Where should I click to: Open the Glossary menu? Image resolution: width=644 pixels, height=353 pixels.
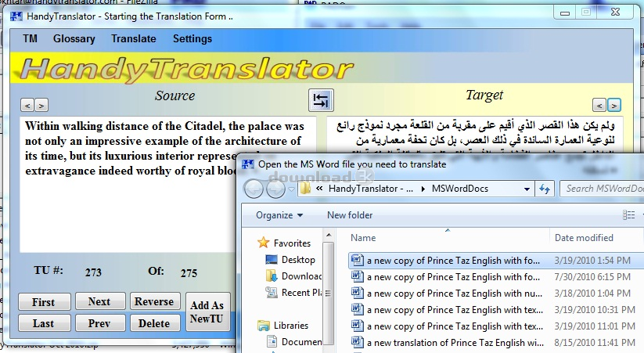click(x=74, y=38)
